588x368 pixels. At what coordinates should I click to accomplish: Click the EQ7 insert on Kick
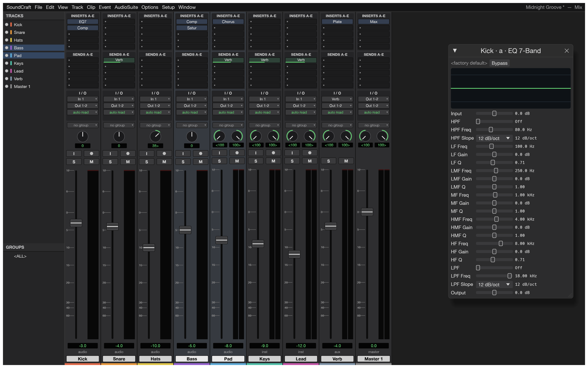83,22
